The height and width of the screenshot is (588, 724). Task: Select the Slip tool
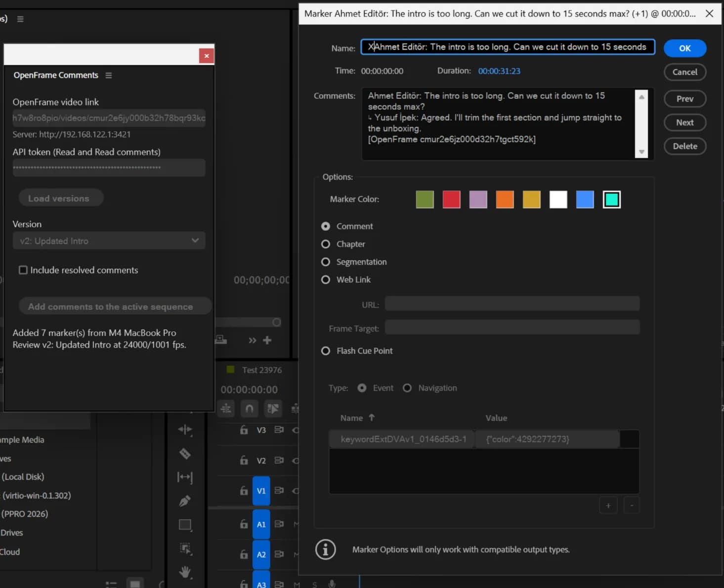[185, 477]
